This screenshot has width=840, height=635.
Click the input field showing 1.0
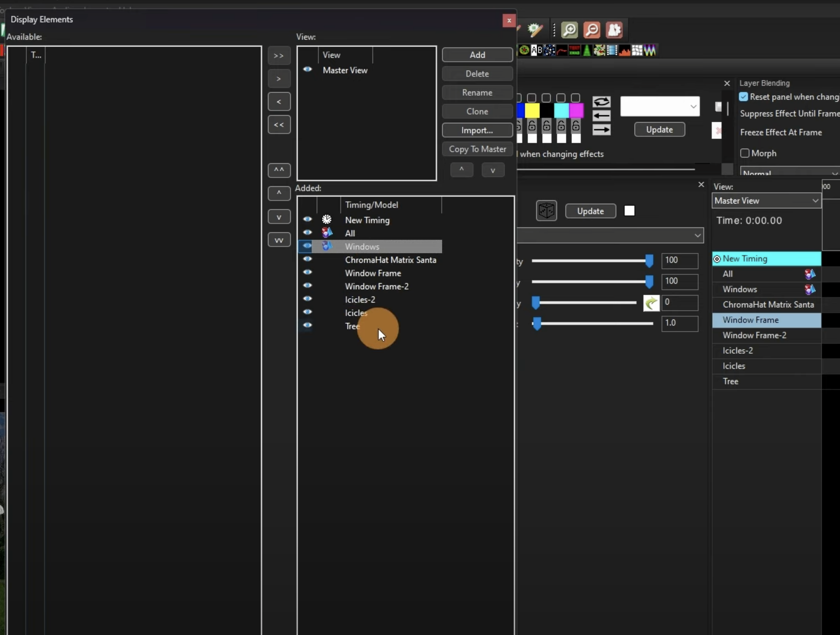tap(680, 323)
